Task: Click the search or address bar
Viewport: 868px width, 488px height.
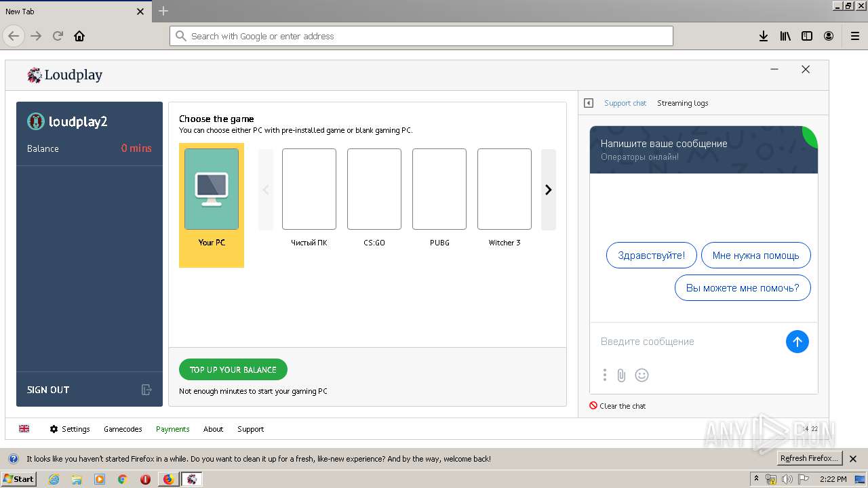Action: click(x=421, y=36)
